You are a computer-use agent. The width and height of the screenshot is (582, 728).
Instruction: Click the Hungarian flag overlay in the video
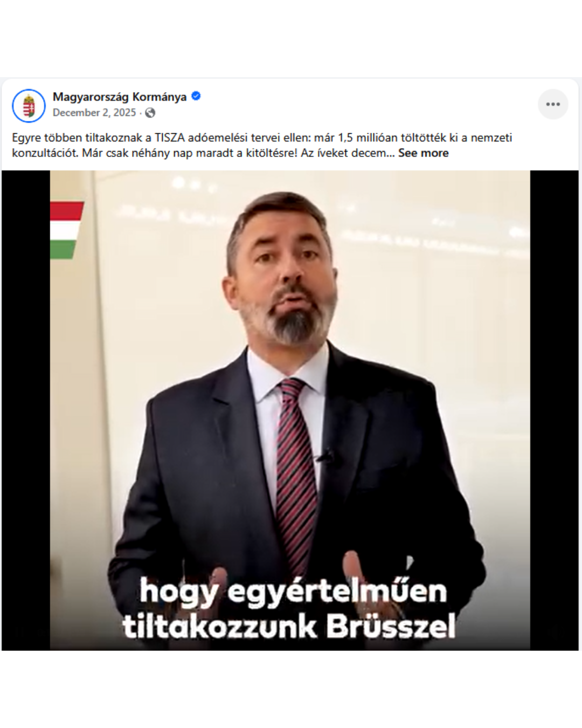click(x=67, y=230)
